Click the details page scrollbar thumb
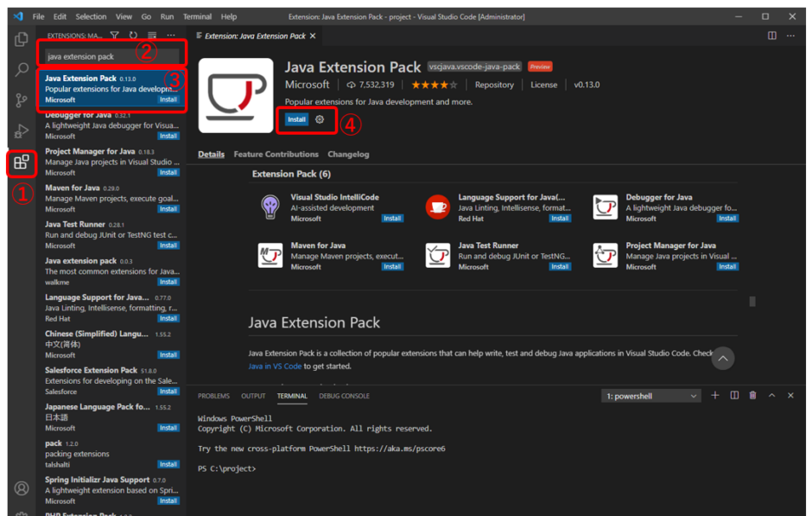This screenshot has width=812, height=516. coord(752,301)
